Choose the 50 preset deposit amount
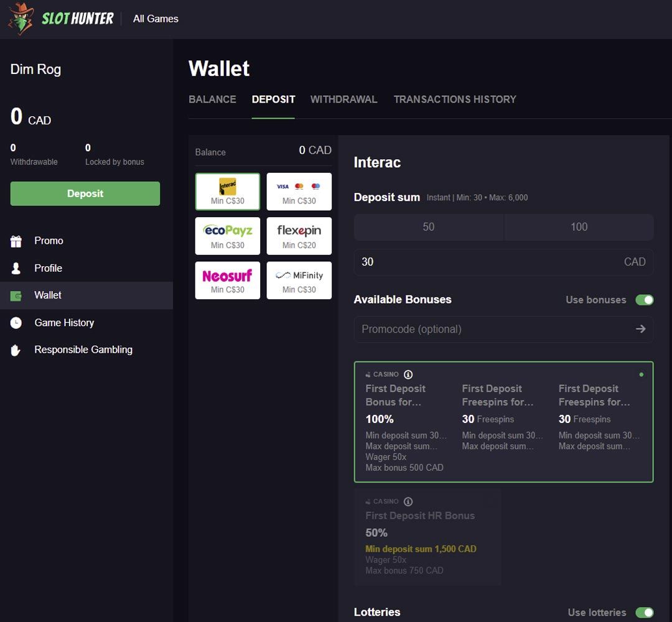 click(429, 227)
